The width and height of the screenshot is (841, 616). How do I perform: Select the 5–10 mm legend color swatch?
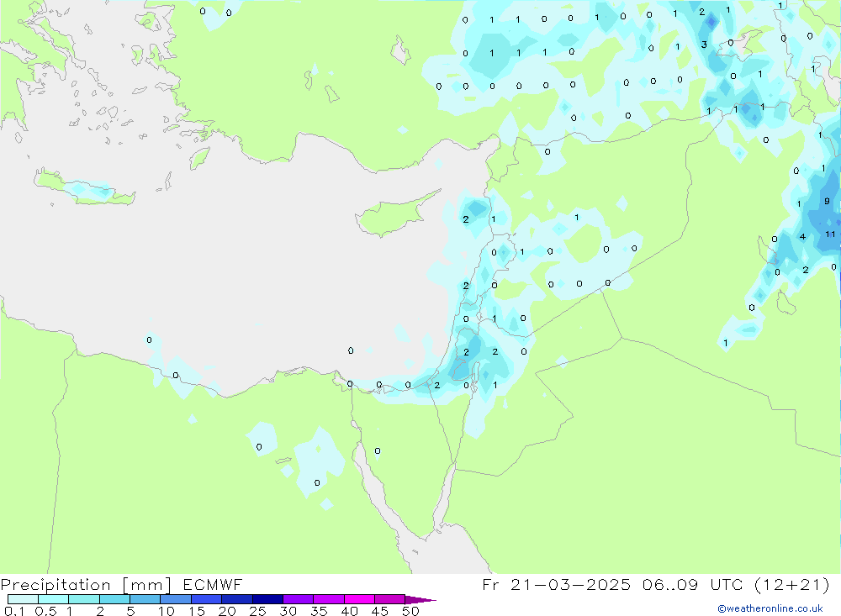click(x=145, y=599)
